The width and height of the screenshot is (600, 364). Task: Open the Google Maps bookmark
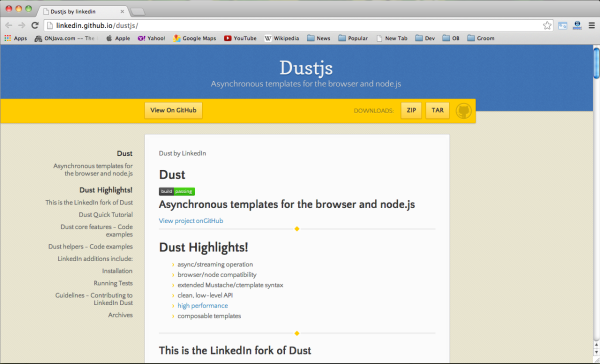(194, 38)
